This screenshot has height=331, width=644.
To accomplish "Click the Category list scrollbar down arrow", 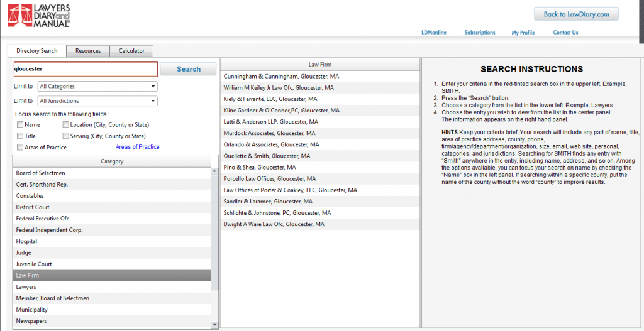I will click(215, 325).
